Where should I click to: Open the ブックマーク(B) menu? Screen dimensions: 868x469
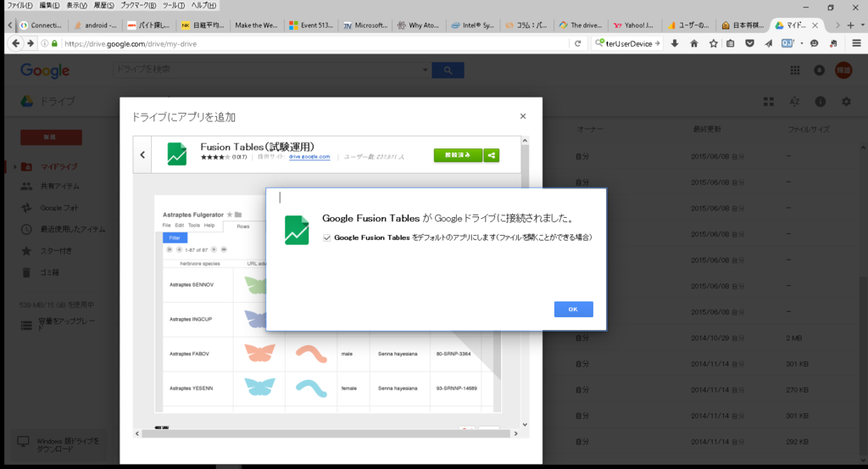[138, 5]
